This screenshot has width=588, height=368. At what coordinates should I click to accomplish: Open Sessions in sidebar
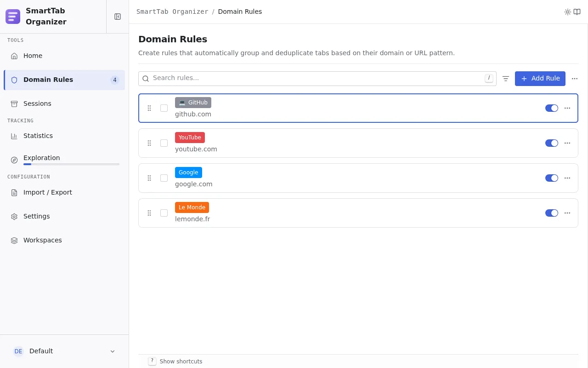tap(64, 104)
